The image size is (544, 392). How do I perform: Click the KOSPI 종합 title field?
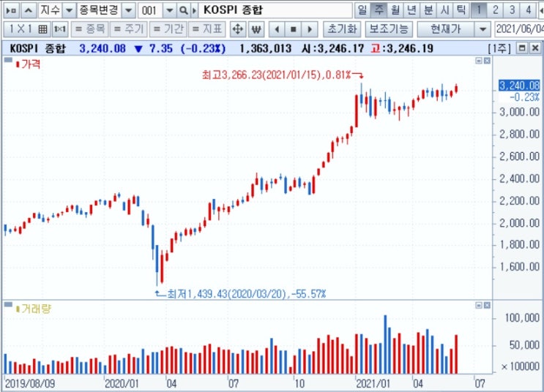point(276,10)
